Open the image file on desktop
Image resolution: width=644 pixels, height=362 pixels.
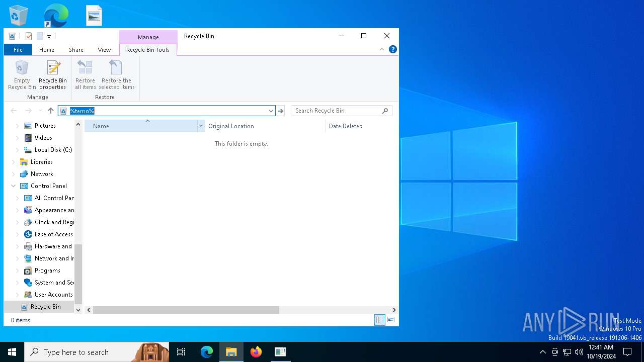94,16
